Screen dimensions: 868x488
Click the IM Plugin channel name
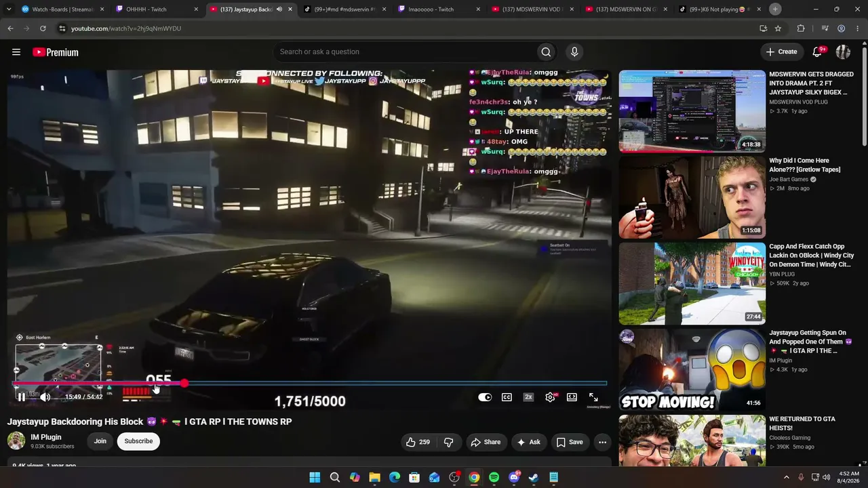click(46, 437)
